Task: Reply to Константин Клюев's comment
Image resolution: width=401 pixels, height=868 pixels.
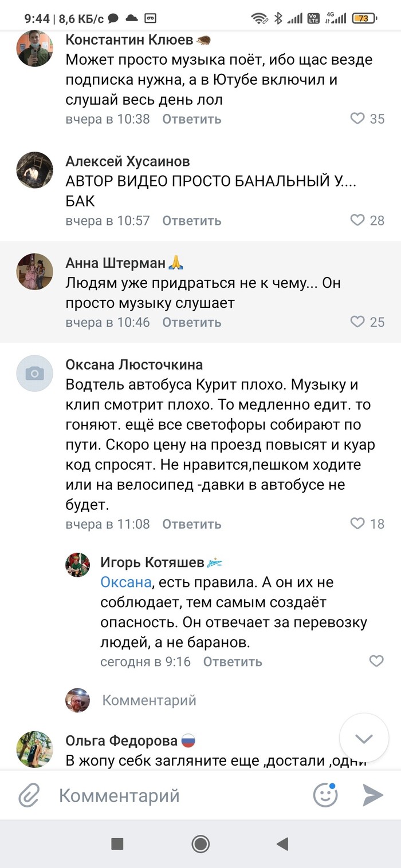Action: pos(191,119)
